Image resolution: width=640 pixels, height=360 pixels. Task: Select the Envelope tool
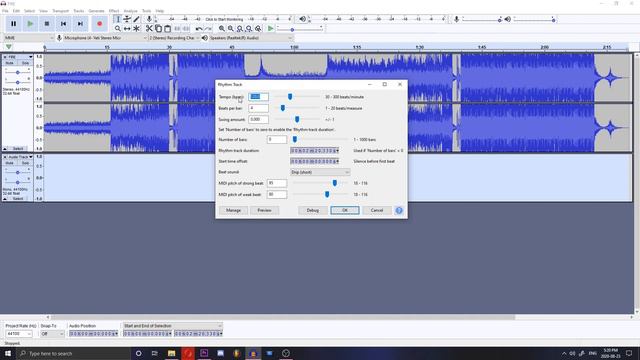(127, 19)
